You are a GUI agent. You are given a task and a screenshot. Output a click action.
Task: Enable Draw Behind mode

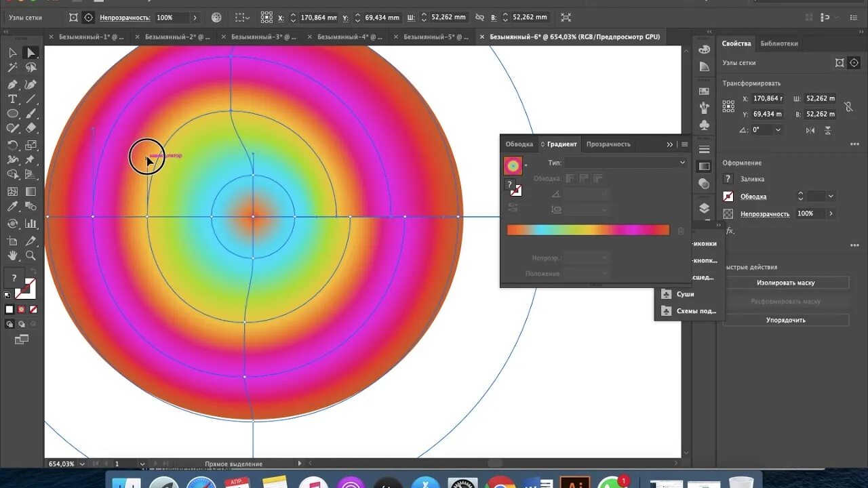pos(21,324)
